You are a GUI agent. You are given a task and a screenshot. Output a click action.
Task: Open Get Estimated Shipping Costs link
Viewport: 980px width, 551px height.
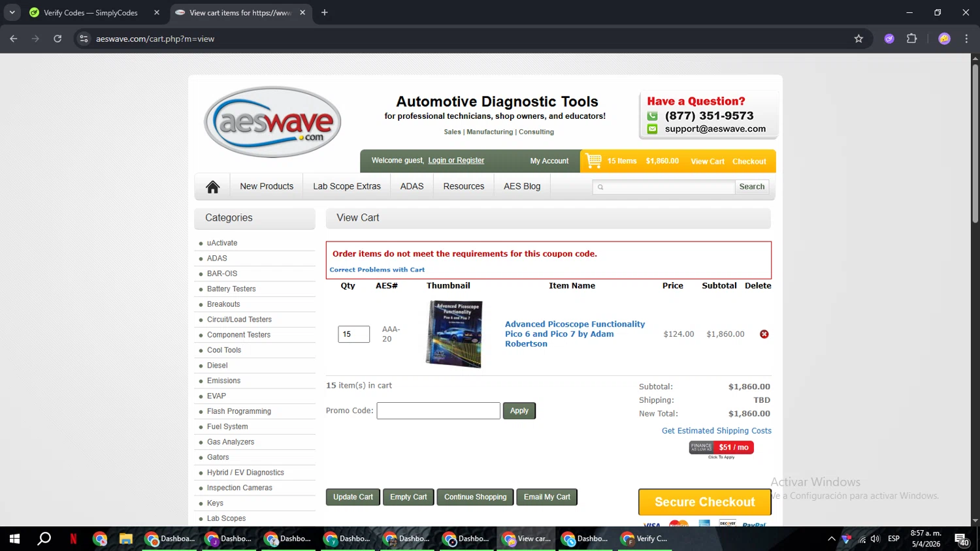pos(717,431)
